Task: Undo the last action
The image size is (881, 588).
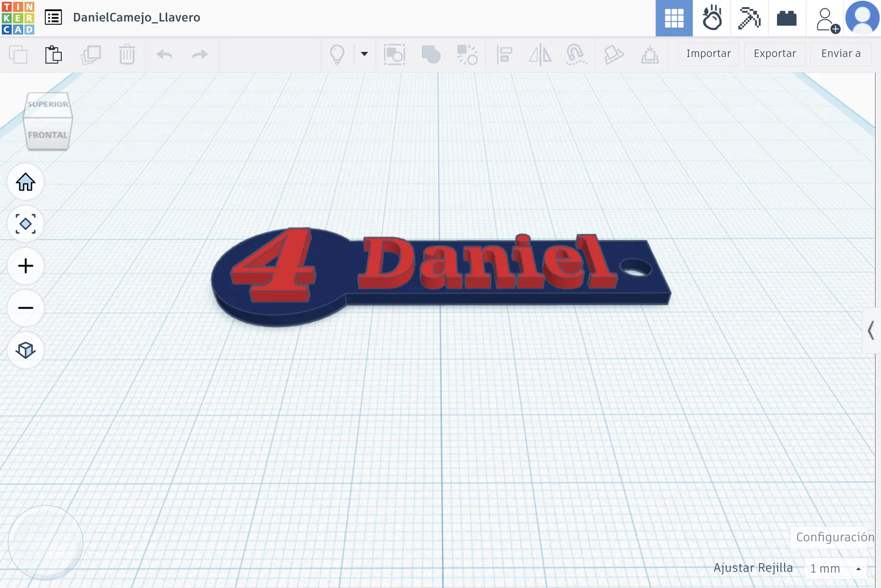Action: pyautogui.click(x=165, y=55)
